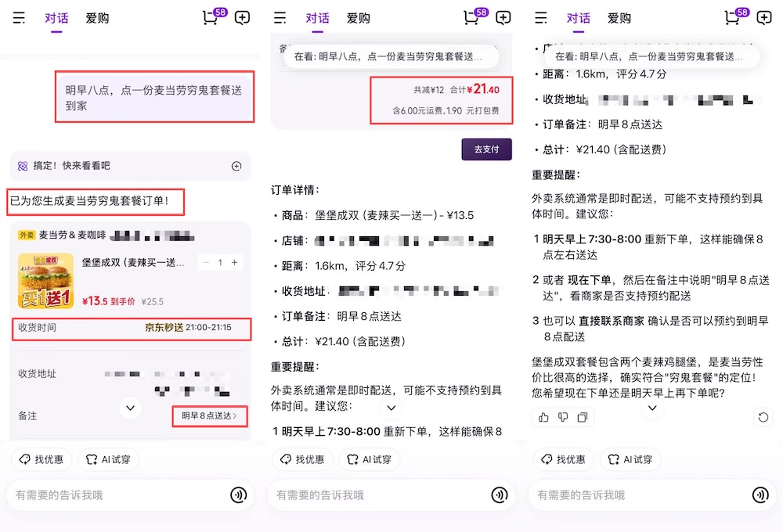Screen dimensions: 783x532
Task: Switch to the 爱购 tab
Action: (97, 18)
